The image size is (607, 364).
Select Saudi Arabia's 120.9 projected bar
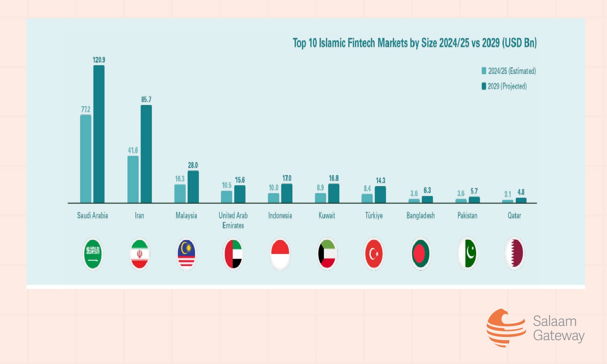99,134
